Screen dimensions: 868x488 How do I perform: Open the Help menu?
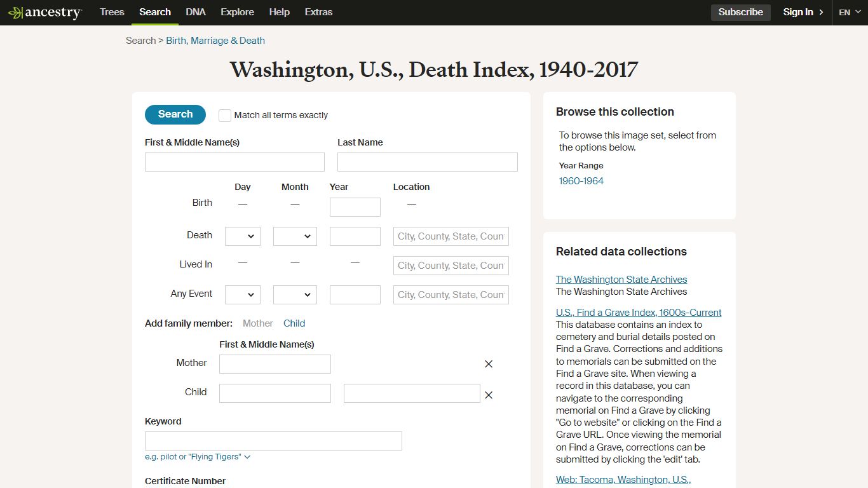coord(279,12)
